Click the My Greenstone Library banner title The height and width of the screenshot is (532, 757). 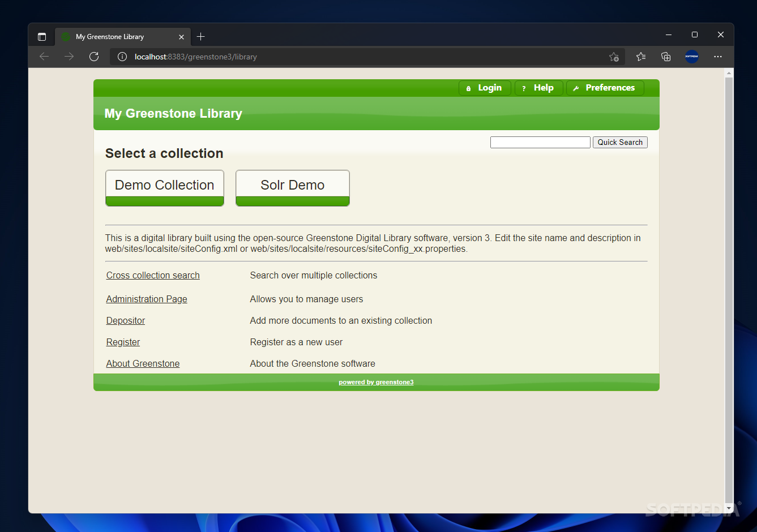coord(173,114)
